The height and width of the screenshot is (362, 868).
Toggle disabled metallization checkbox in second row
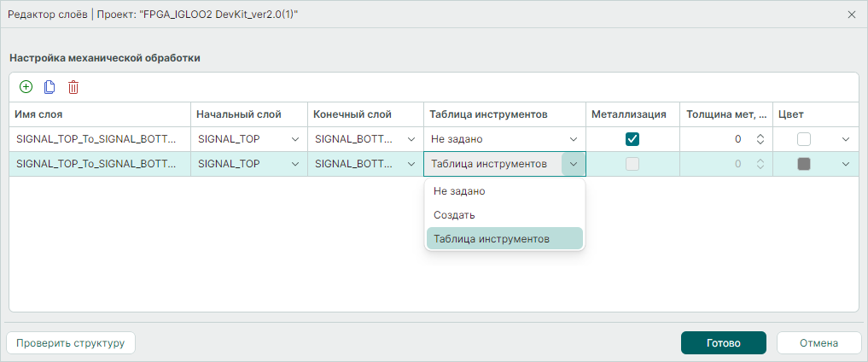[632, 164]
